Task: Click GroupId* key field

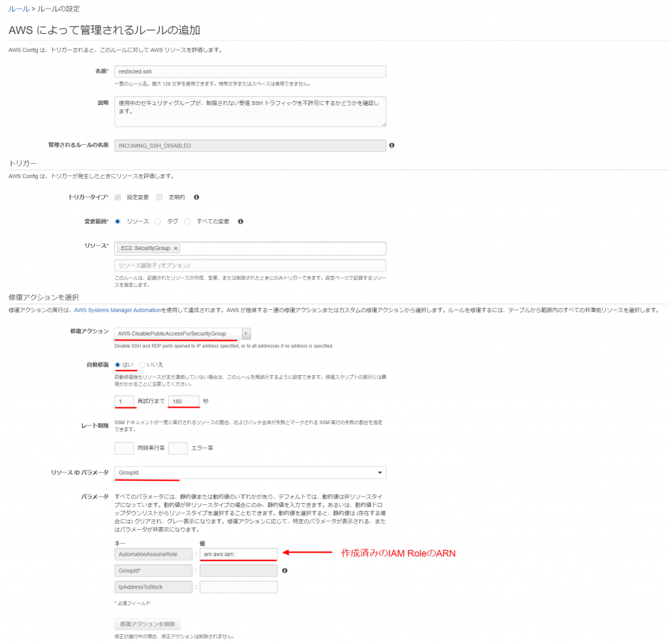Action: pyautogui.click(x=153, y=571)
